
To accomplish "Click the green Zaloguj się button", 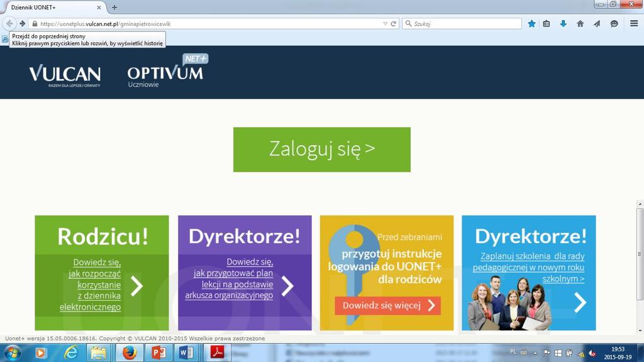I will (321, 150).
